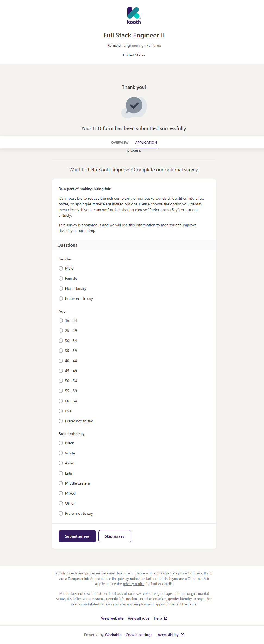Pick the 65+ age option
The width and height of the screenshot is (264, 644).
point(61,411)
